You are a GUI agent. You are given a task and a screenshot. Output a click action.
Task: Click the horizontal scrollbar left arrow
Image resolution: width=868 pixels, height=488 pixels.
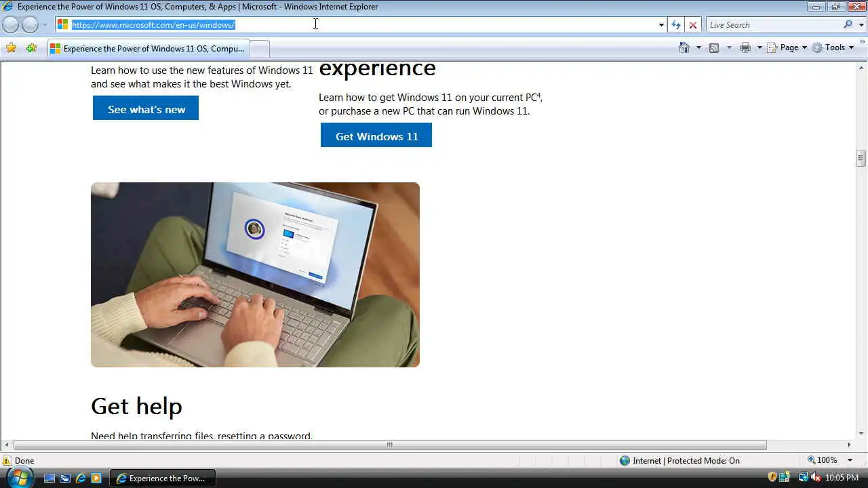pyautogui.click(x=7, y=445)
